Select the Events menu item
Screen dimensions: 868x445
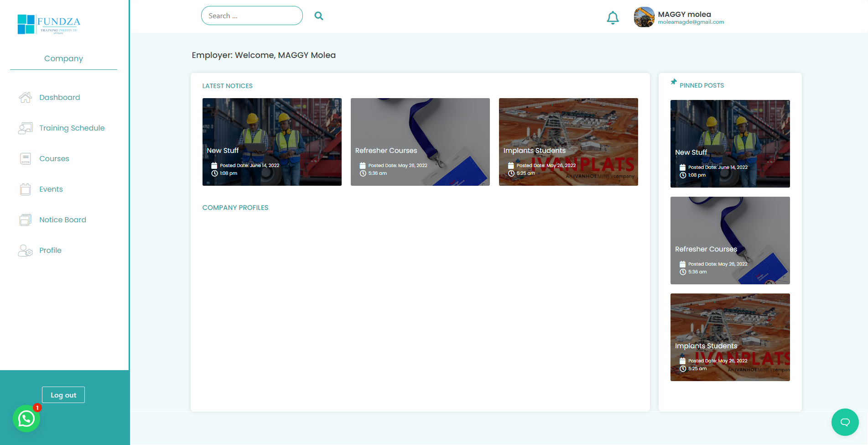click(x=51, y=189)
